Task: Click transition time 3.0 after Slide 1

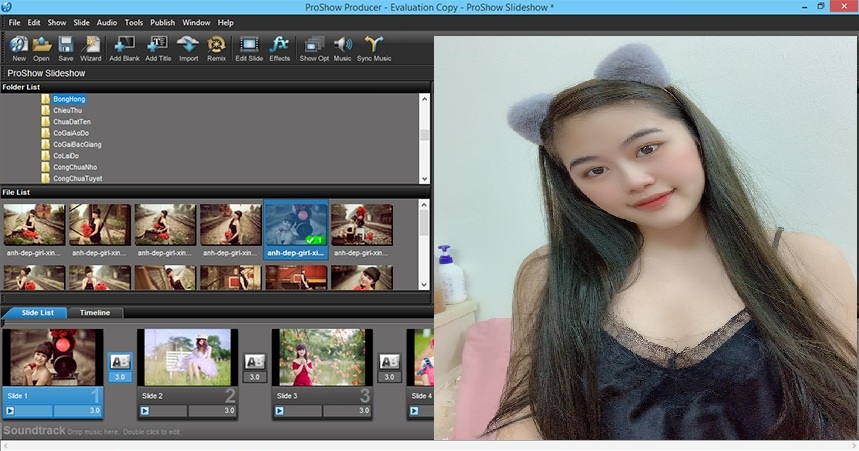Action: pos(120,376)
